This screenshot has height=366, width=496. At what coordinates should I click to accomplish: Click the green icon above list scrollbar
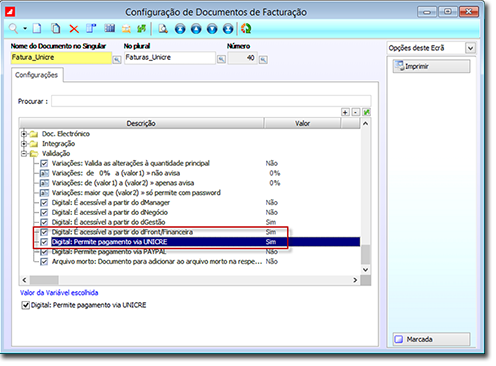click(x=367, y=112)
